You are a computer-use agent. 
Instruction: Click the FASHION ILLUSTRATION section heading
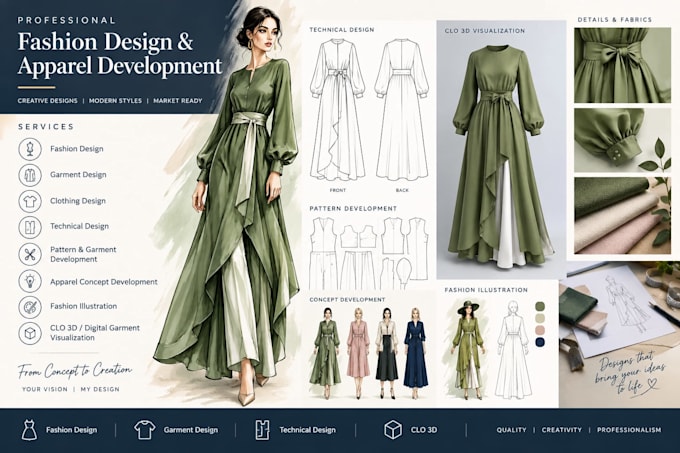click(x=486, y=290)
